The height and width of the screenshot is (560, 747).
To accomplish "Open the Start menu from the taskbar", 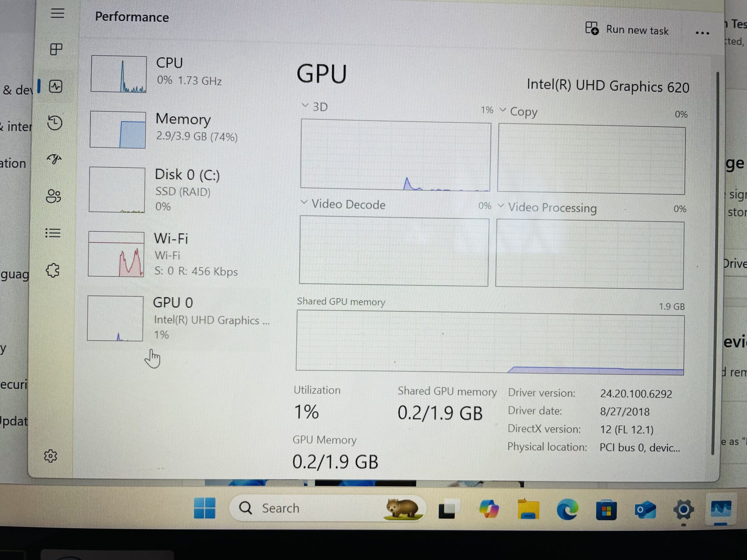I will [205, 508].
